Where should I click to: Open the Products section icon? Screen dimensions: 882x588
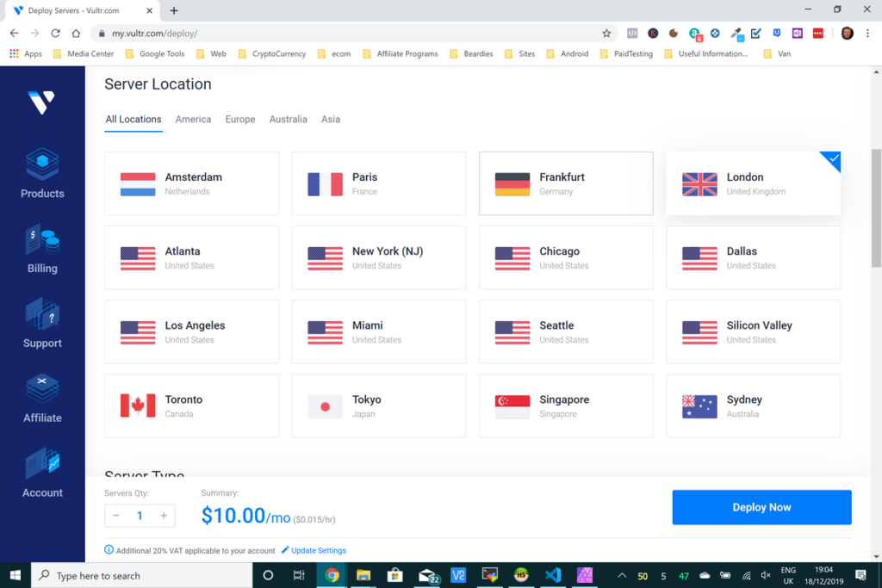[x=42, y=164]
